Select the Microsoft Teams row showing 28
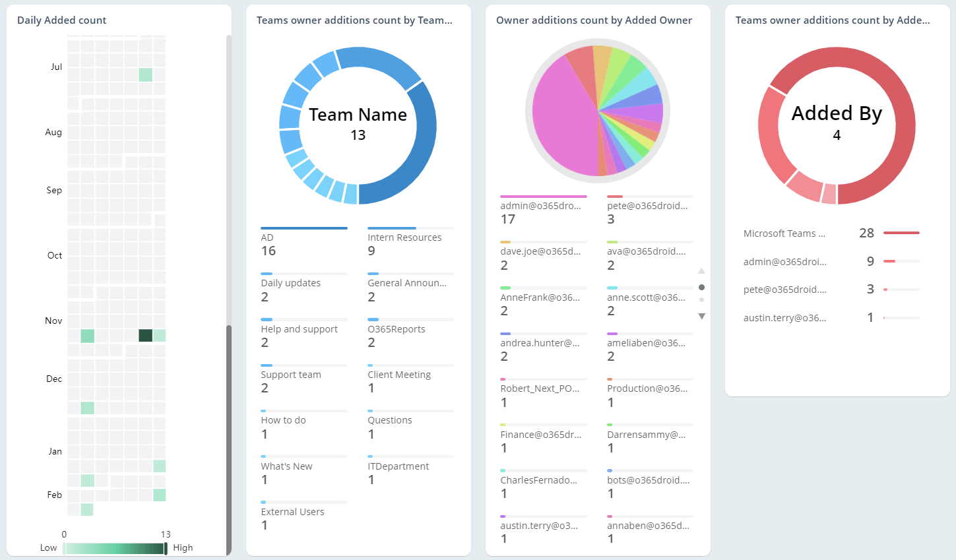This screenshot has height=560, width=956. click(x=830, y=233)
